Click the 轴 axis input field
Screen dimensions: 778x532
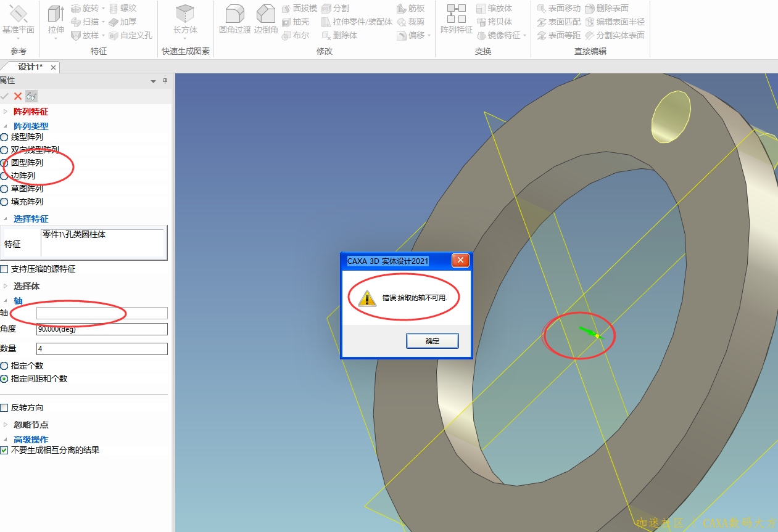point(102,313)
